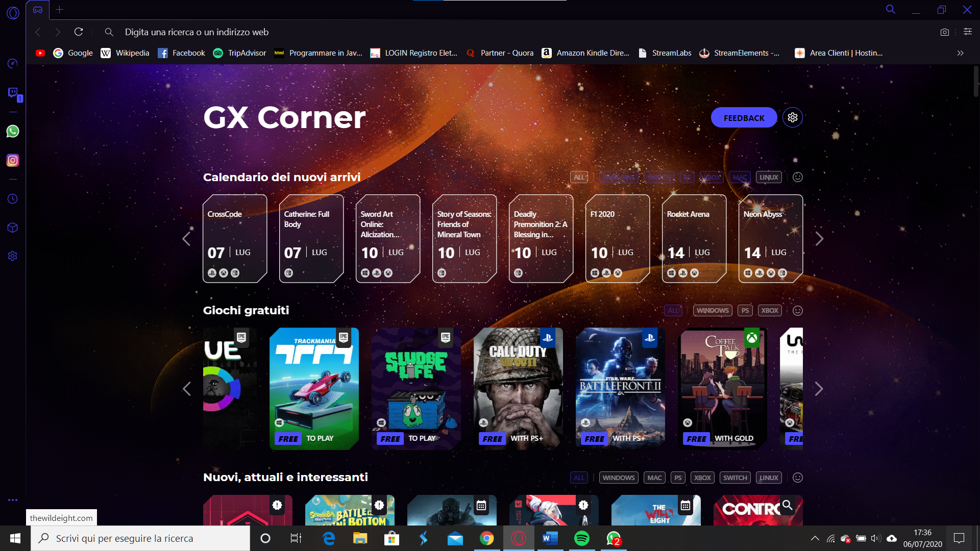Open File Explorer from taskbar

point(360,538)
